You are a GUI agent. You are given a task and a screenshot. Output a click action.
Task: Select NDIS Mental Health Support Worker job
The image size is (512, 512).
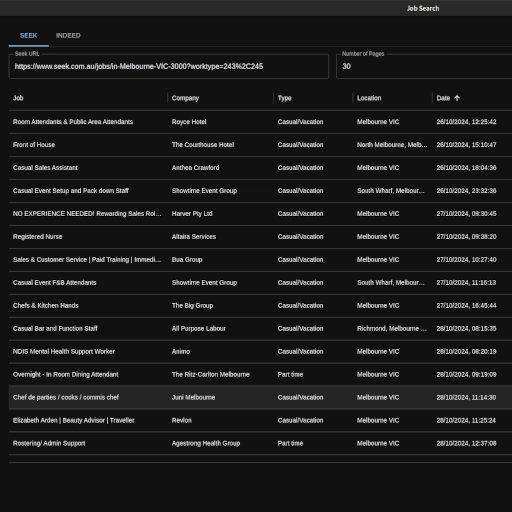(x=64, y=352)
